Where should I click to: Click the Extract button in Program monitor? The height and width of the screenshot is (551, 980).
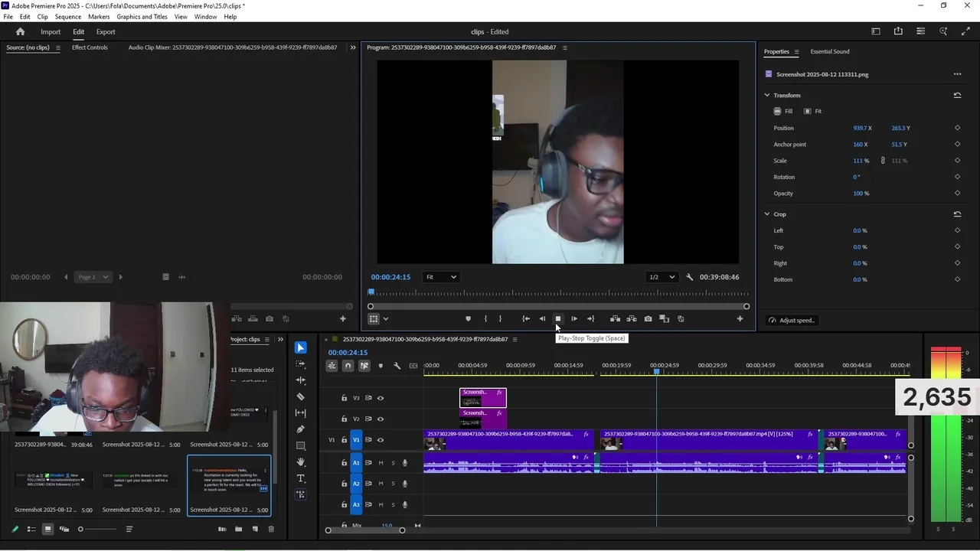(632, 319)
